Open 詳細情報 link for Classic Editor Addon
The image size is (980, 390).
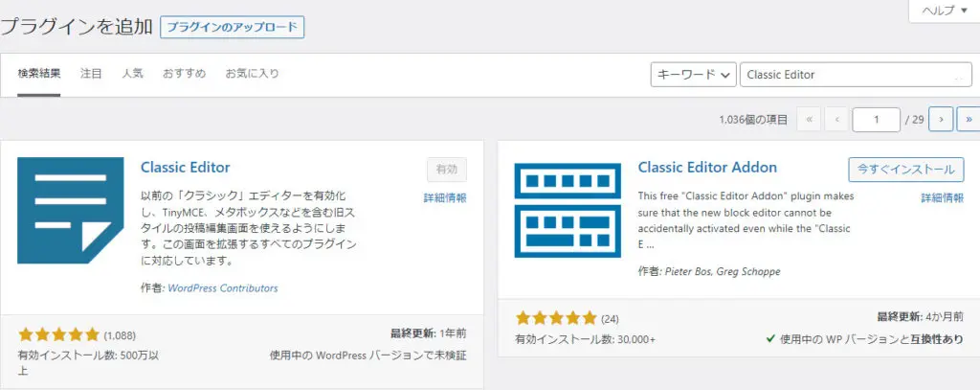(943, 197)
